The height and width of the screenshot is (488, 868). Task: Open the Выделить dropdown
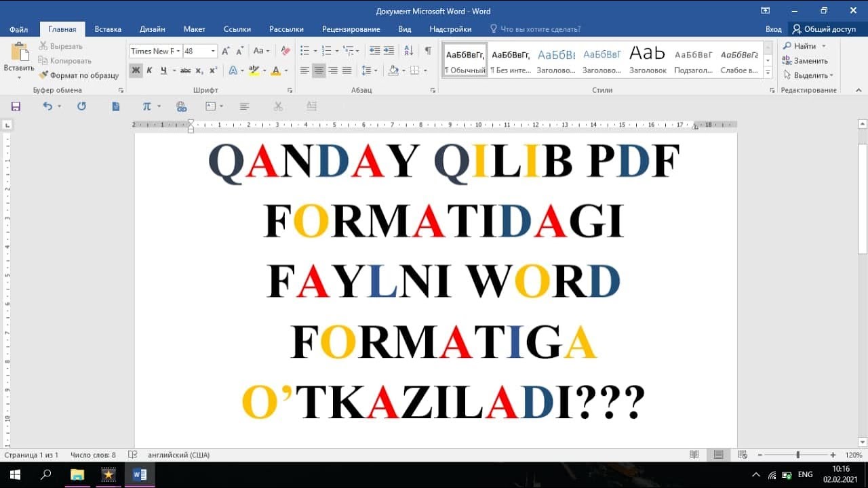tap(808, 75)
